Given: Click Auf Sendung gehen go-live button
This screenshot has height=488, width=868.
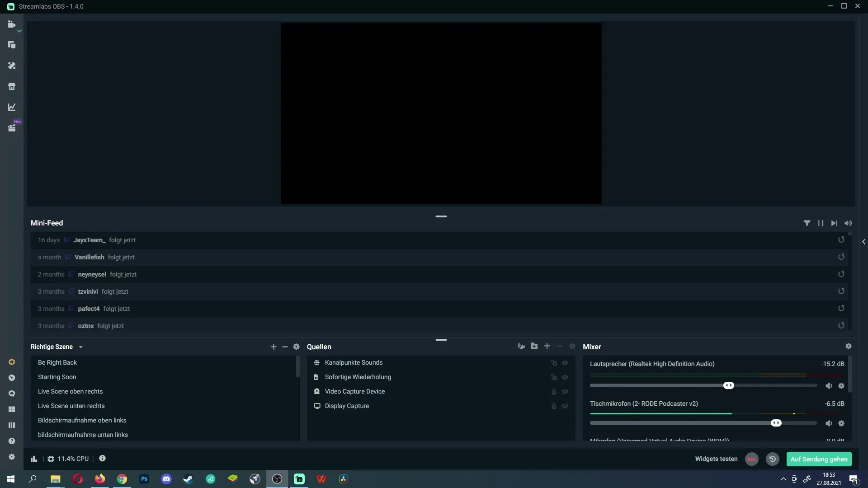Looking at the screenshot, I should click(819, 459).
